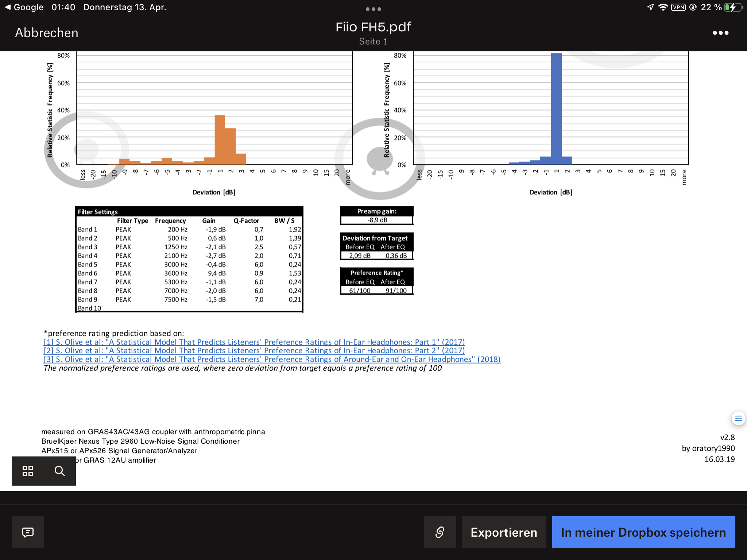Open the search magnifier icon

[60, 471]
